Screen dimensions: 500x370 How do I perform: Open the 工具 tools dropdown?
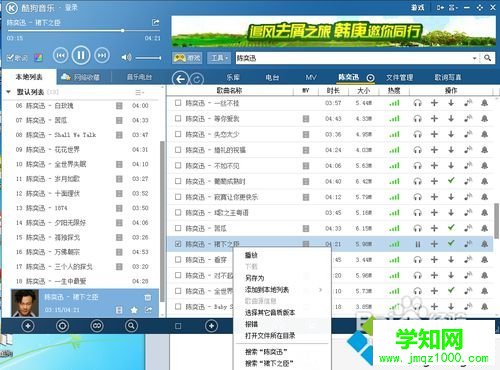click(x=219, y=58)
